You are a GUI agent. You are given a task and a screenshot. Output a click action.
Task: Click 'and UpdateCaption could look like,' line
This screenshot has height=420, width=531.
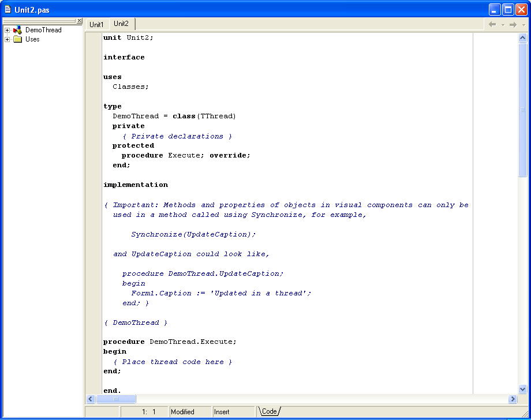coord(191,254)
